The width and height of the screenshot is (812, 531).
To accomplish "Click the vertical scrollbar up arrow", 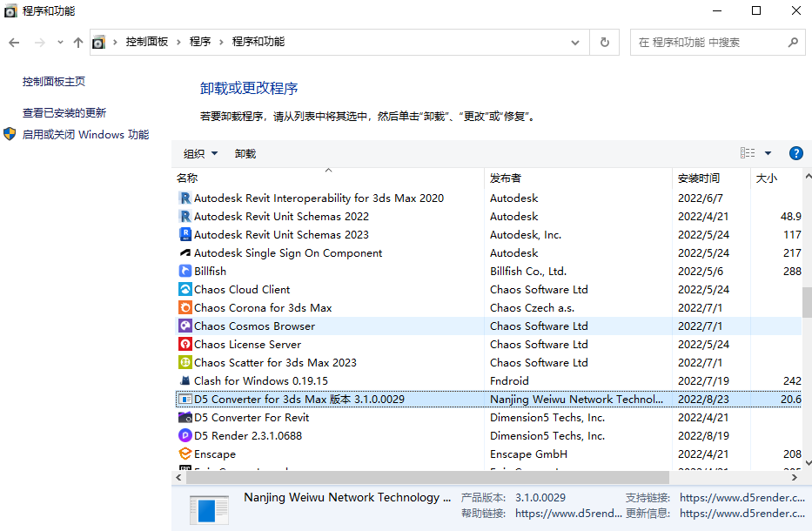I will click(807, 177).
